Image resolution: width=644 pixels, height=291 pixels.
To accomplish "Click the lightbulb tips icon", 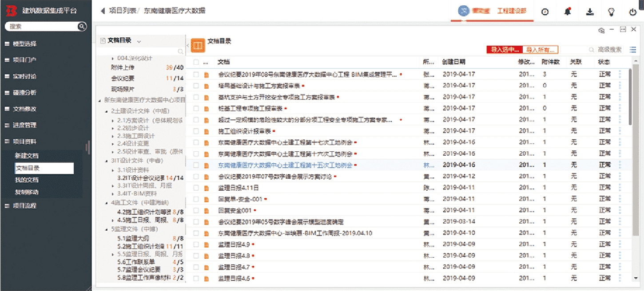I will pos(611,12).
